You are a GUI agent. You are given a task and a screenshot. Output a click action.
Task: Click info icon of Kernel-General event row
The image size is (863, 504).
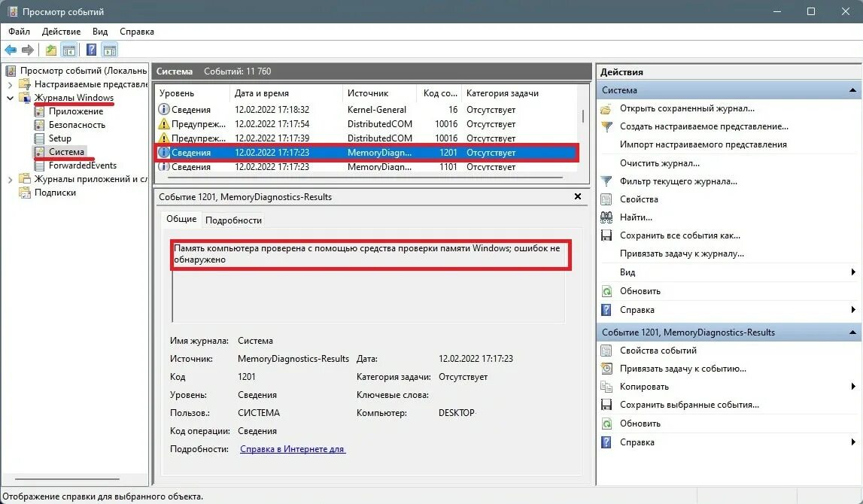[x=163, y=110]
